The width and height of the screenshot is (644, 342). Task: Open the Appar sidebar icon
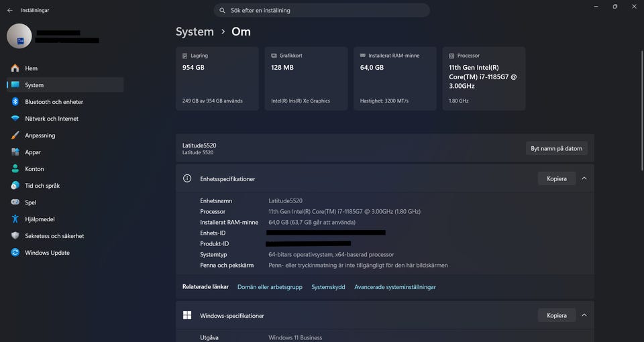[x=15, y=152]
